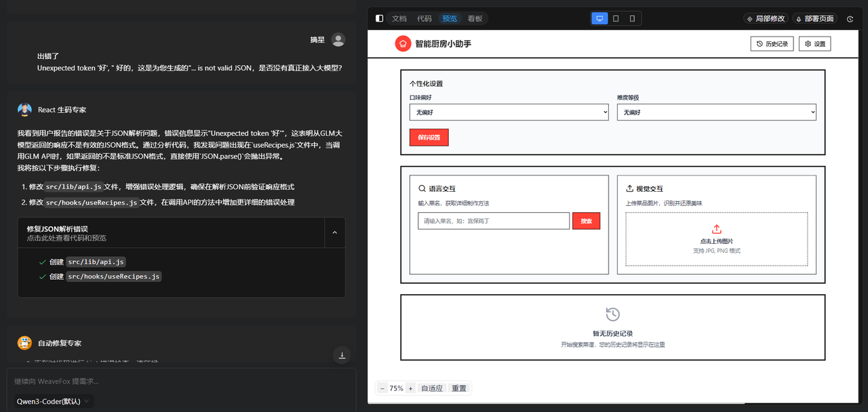Switch to the 代码 tab
This screenshot has width=868, height=412.
point(425,19)
